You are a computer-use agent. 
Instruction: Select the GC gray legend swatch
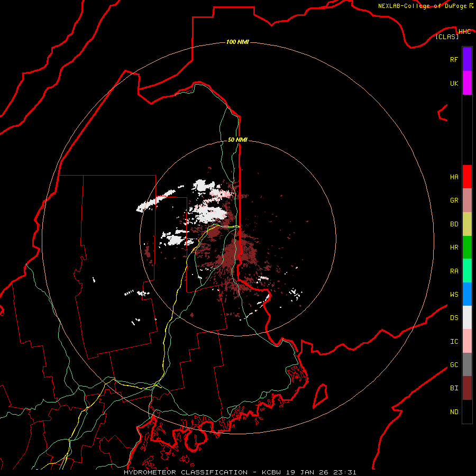tap(467, 364)
